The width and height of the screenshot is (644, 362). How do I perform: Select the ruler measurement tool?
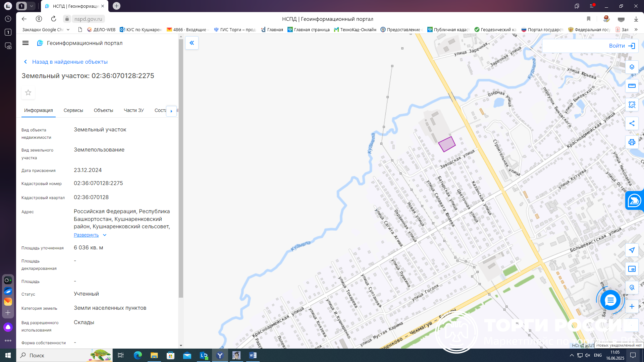coord(632,86)
